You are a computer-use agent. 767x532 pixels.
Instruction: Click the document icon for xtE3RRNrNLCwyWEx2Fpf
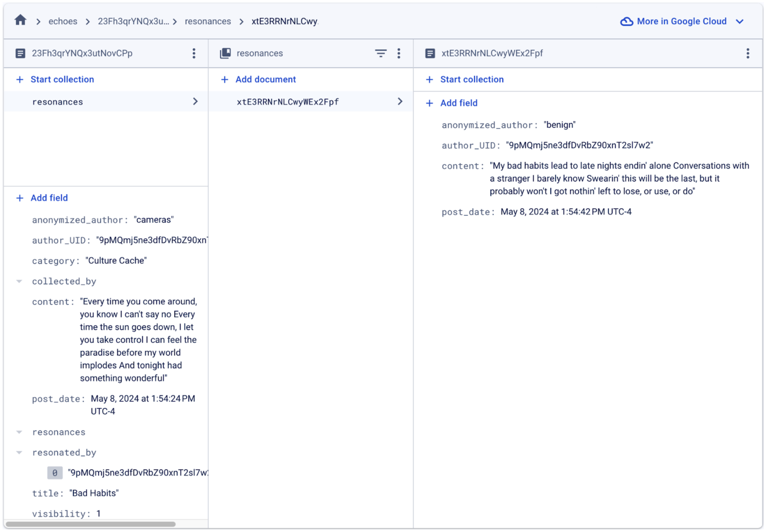[x=430, y=53]
